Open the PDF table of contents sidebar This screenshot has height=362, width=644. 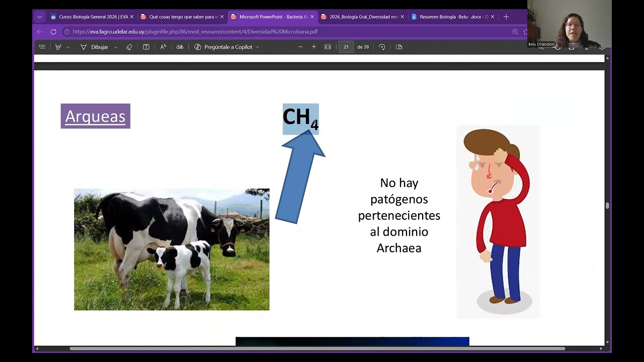42,47
